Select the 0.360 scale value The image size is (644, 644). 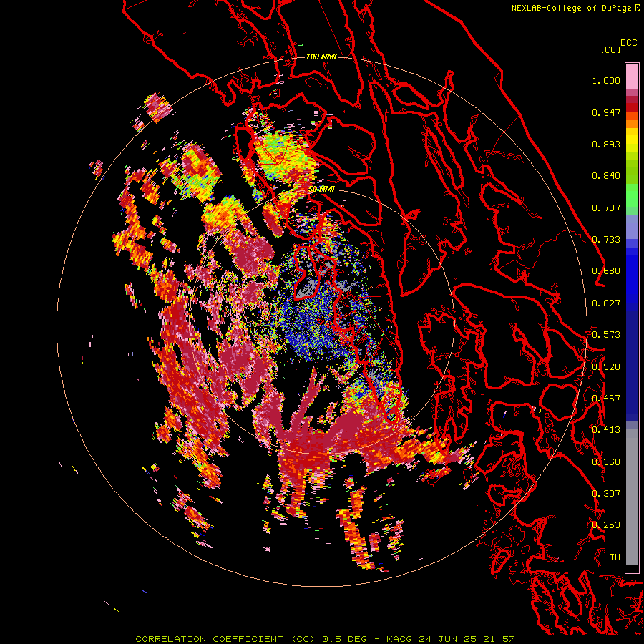pos(606,462)
